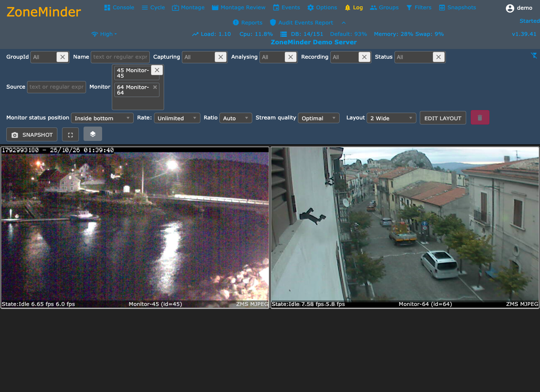This screenshot has width=540, height=392.
Task: Open the Ratio dropdown
Action: coord(236,118)
